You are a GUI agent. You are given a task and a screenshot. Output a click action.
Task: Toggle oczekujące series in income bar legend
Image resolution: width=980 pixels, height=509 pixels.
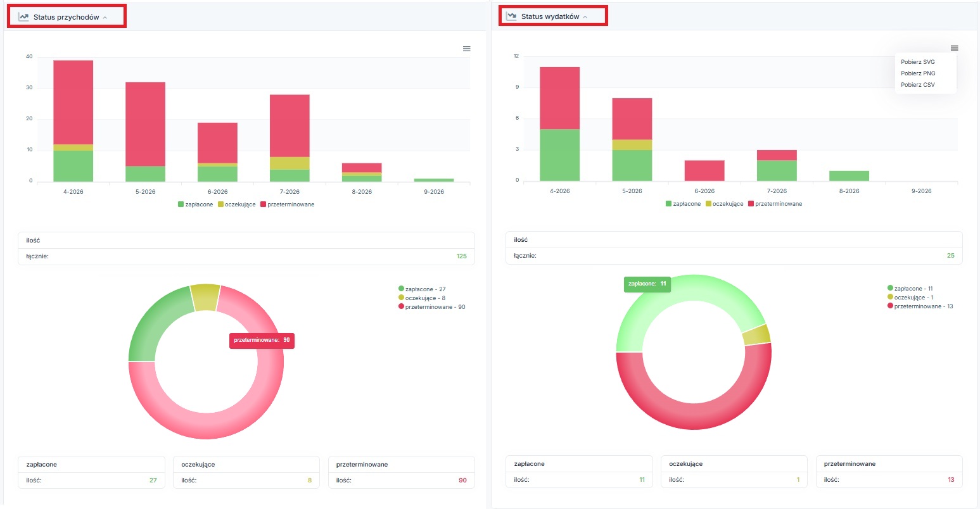click(x=236, y=204)
